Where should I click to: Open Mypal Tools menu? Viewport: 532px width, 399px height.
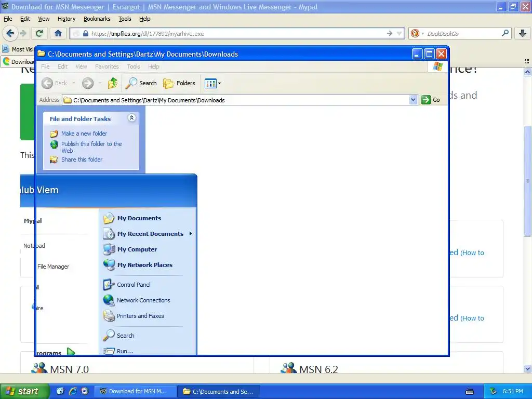[x=125, y=19]
